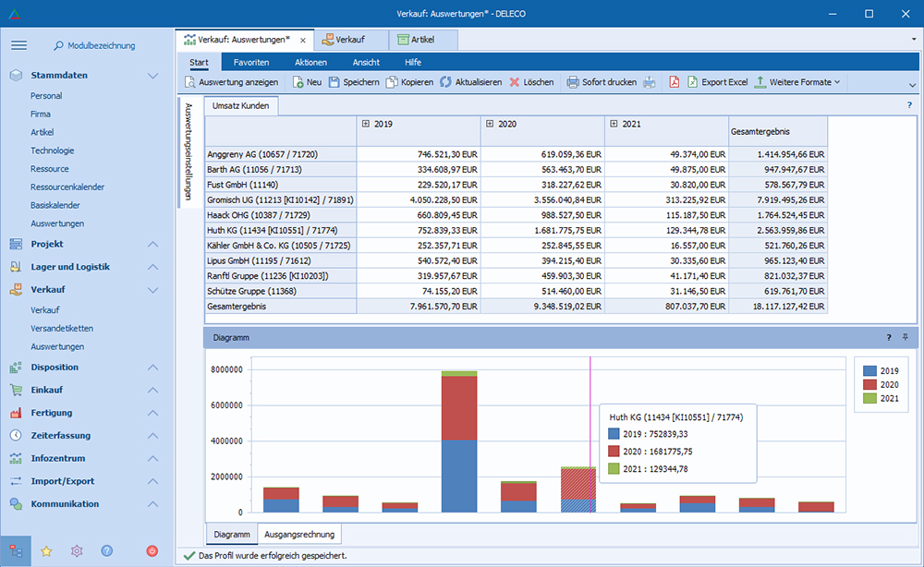Screen dimensions: 924x567
Task: Open Technologie under Stammdaten
Action: 53,151
